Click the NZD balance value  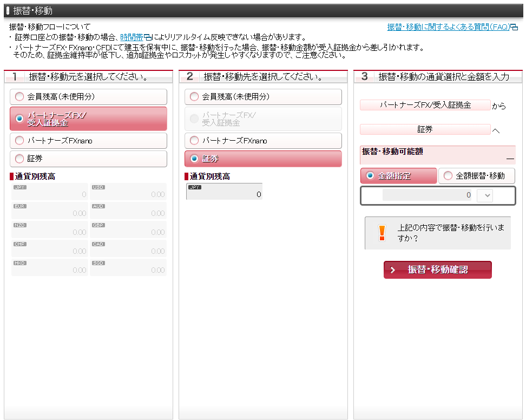point(50,229)
